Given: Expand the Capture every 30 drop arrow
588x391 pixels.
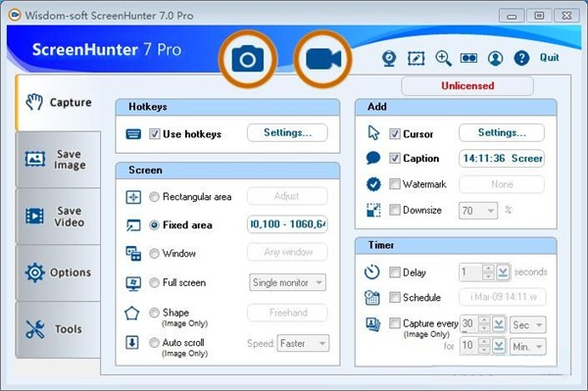Looking at the screenshot, I should click(499, 324).
